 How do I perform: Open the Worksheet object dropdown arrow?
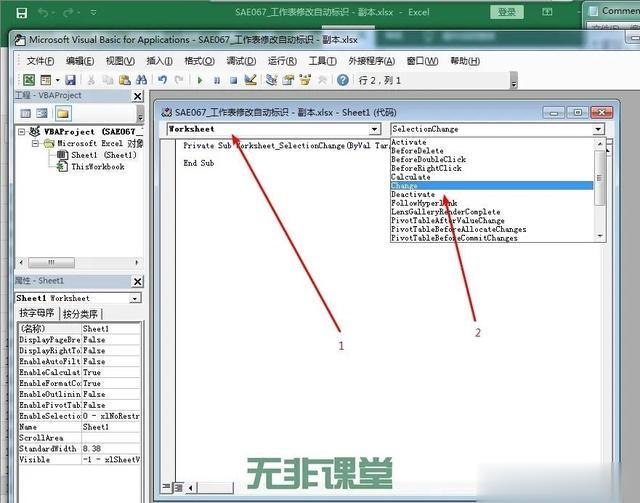[375, 129]
